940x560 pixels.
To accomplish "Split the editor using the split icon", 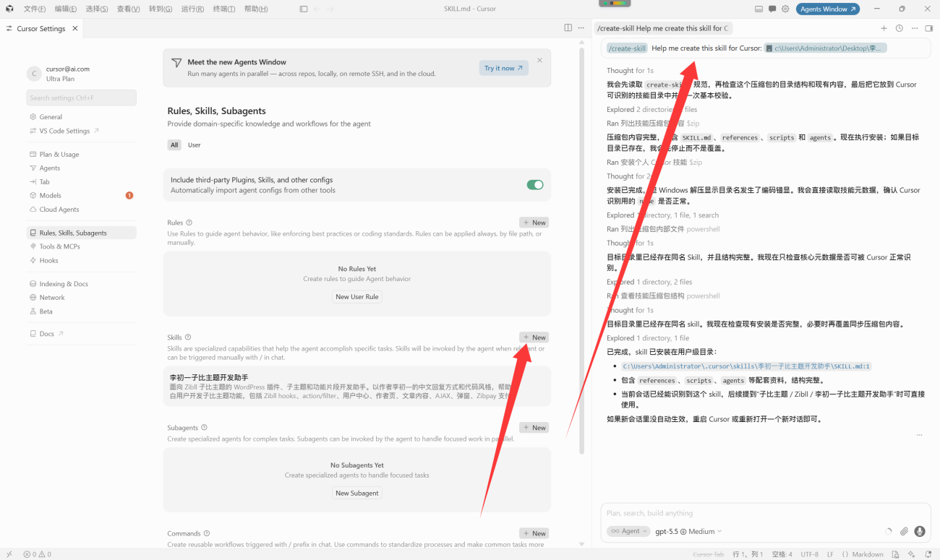I will pos(568,27).
